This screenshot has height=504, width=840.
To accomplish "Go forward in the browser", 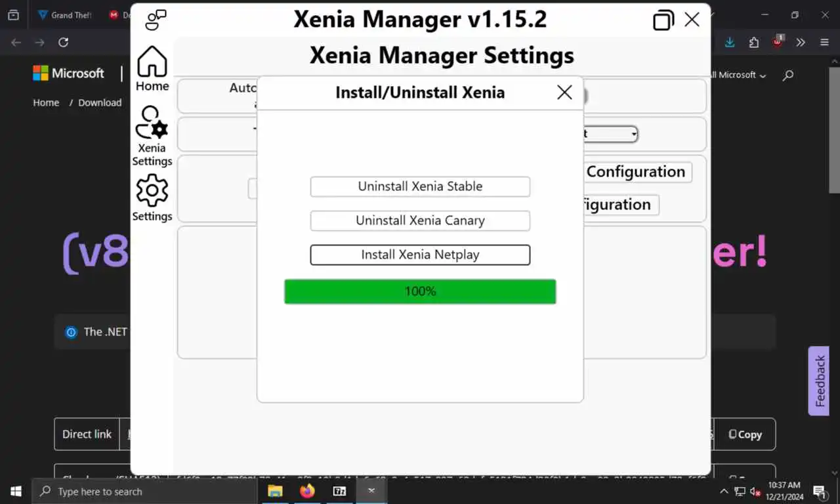I will point(39,42).
